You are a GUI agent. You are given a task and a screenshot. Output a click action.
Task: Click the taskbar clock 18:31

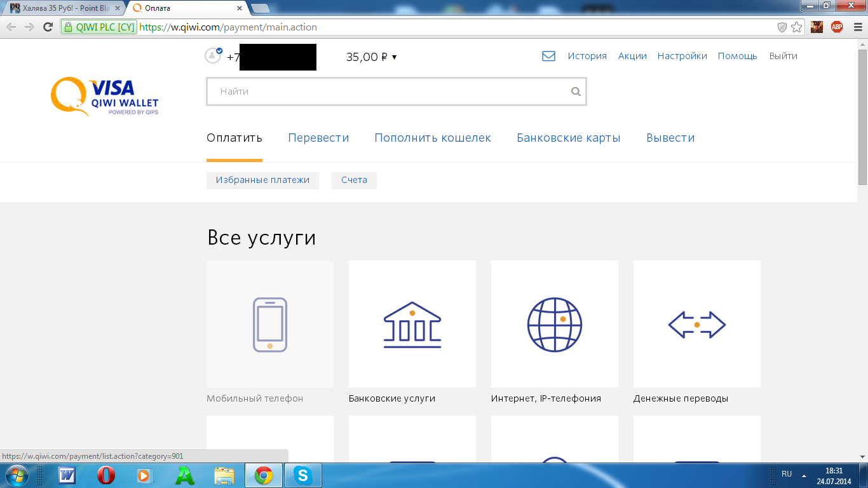tap(834, 471)
